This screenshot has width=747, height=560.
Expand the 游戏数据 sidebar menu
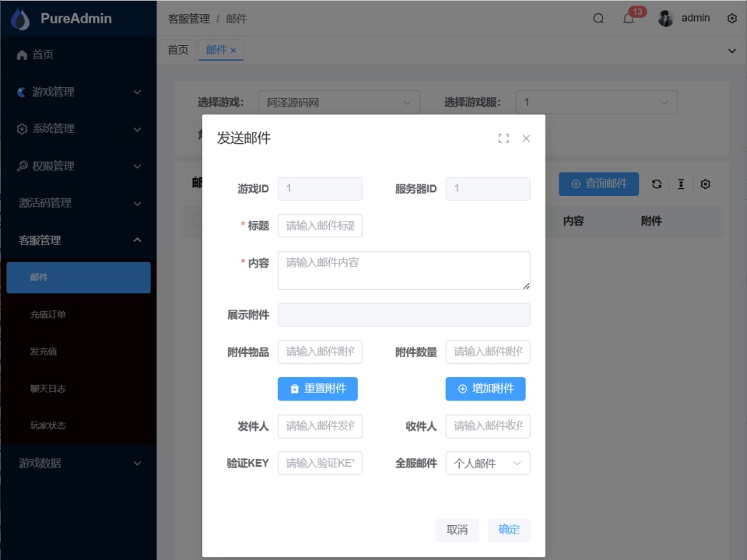pyautogui.click(x=78, y=463)
